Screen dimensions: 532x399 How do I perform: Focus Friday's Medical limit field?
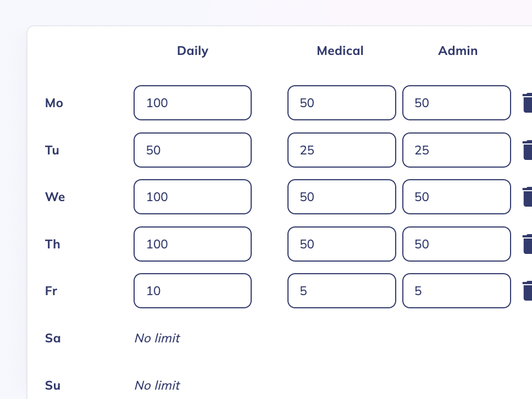(341, 291)
